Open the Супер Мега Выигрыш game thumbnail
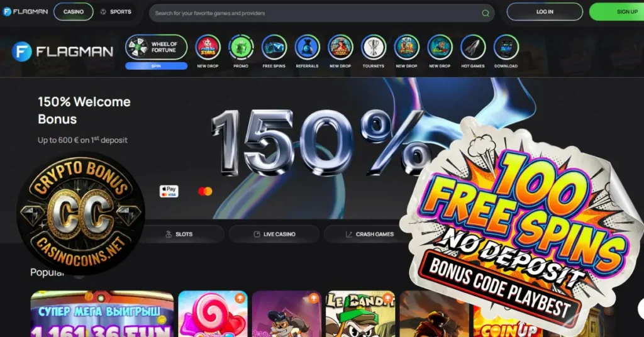The height and width of the screenshot is (337, 644). 102,314
